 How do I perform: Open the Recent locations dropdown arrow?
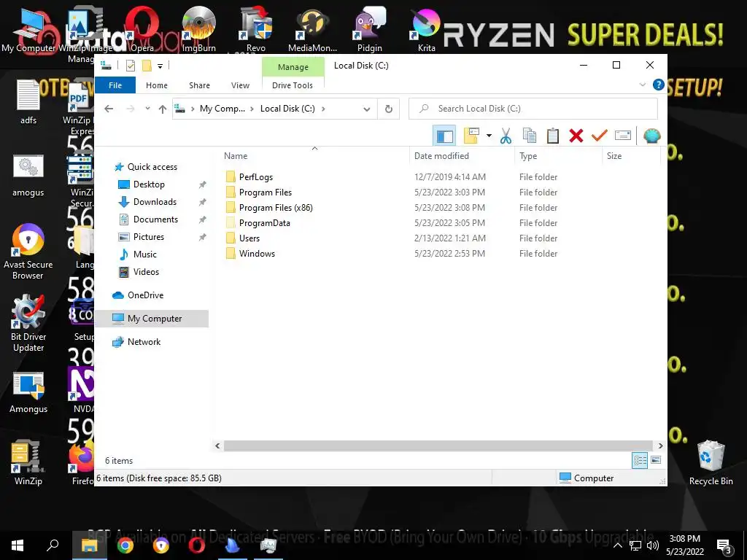click(x=147, y=109)
